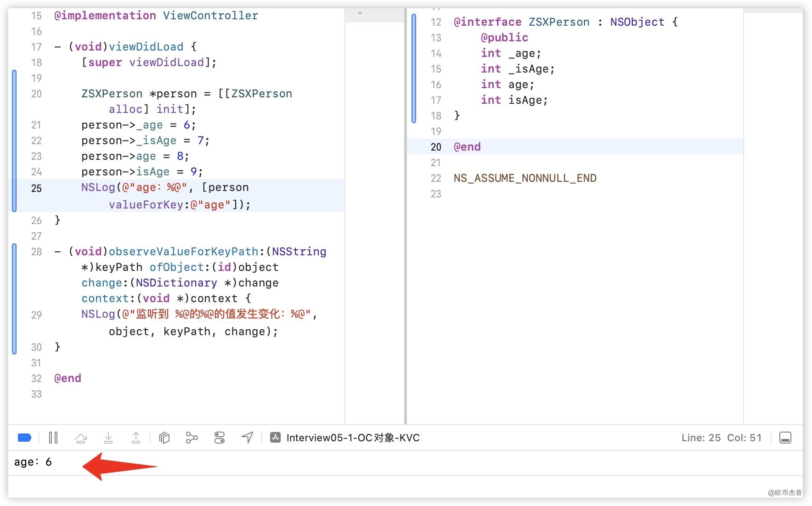This screenshot has width=812, height=506.
Task: Click the 'age: 6' console output
Action: 33,462
